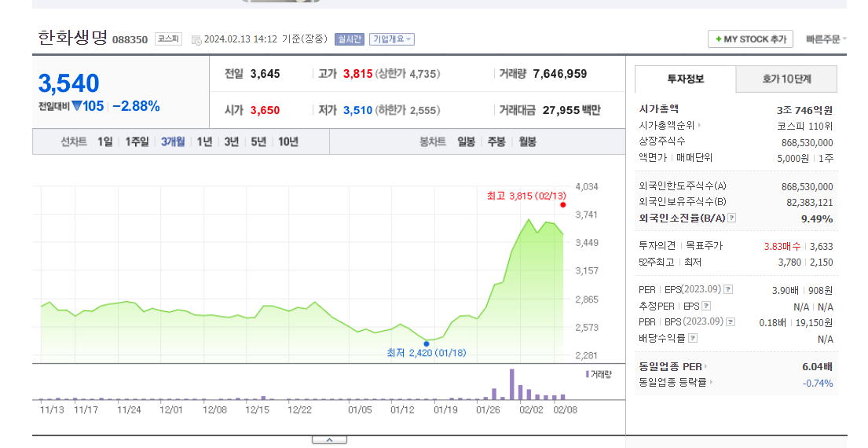
Task: Click the 시가 3,650 value
Action: 266,110
